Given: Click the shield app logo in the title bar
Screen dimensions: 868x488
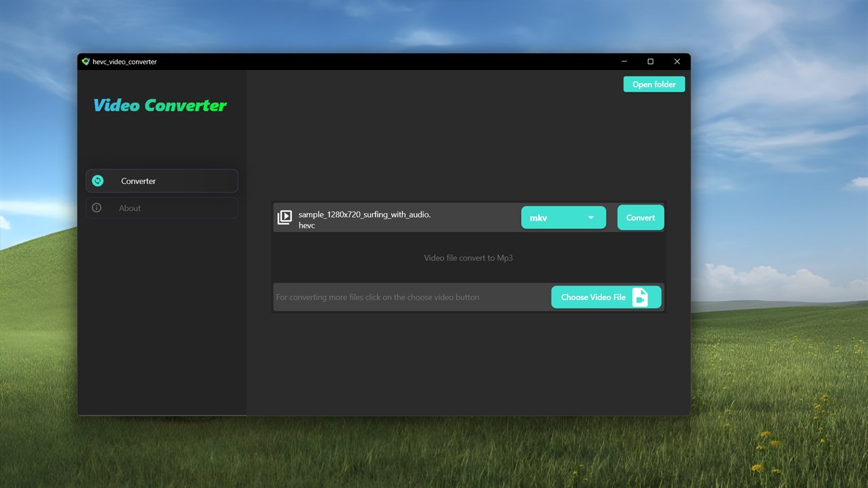Looking at the screenshot, I should click(86, 61).
